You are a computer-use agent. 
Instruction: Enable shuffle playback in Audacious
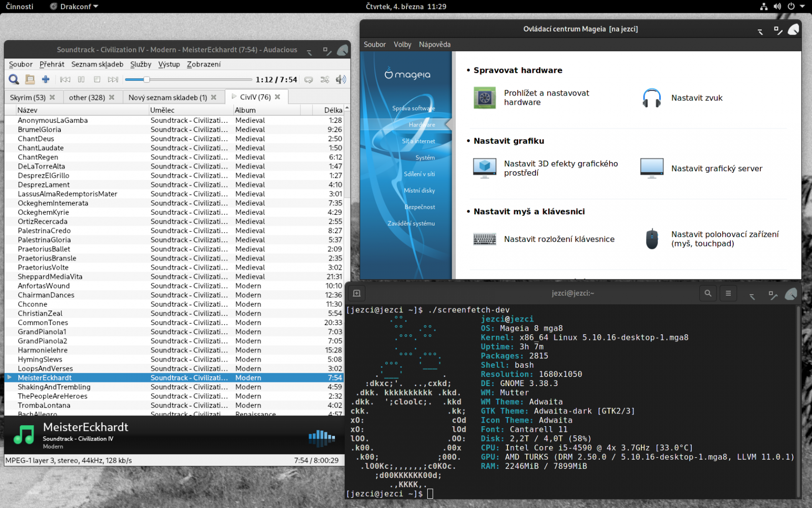tap(325, 80)
